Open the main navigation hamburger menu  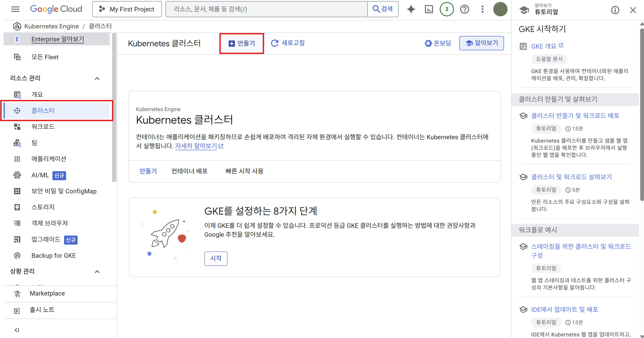(x=15, y=9)
